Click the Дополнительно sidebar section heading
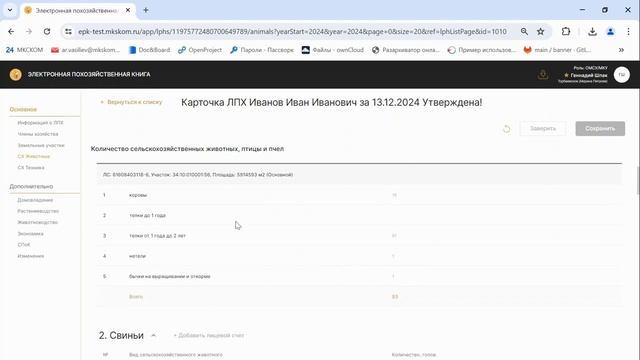 [x=31, y=187]
